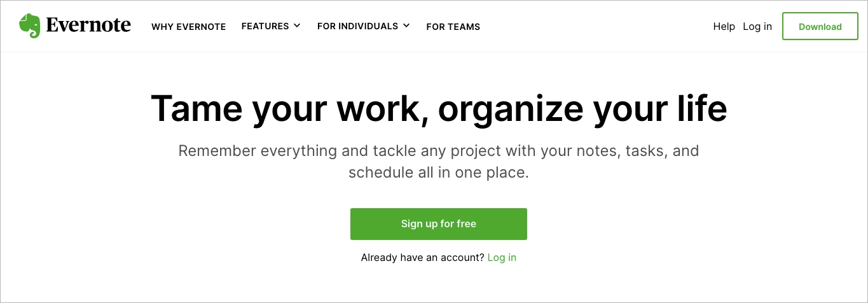Click the "schedule all in one place" text
The width and height of the screenshot is (868, 303).
(x=438, y=173)
